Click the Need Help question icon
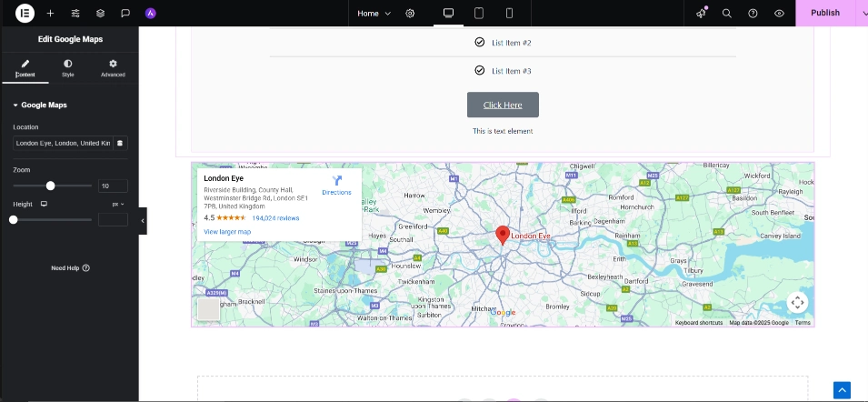The width and height of the screenshot is (868, 402). click(85, 268)
